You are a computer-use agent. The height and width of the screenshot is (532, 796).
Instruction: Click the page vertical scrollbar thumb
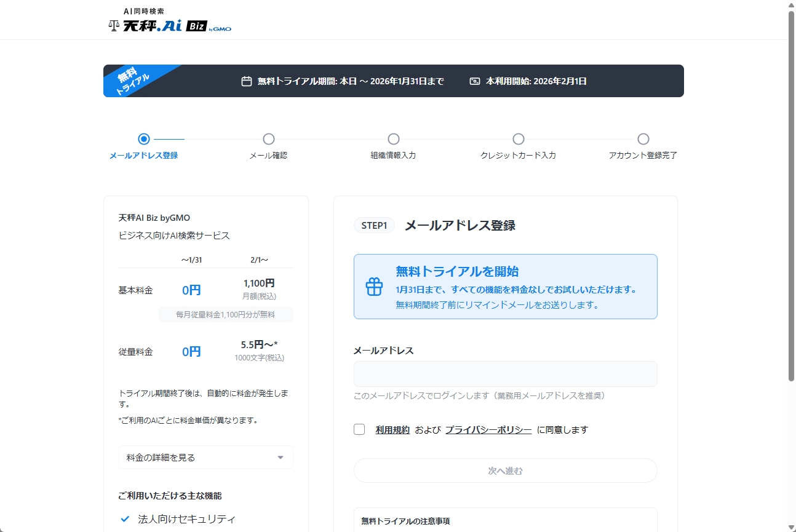pos(792,196)
